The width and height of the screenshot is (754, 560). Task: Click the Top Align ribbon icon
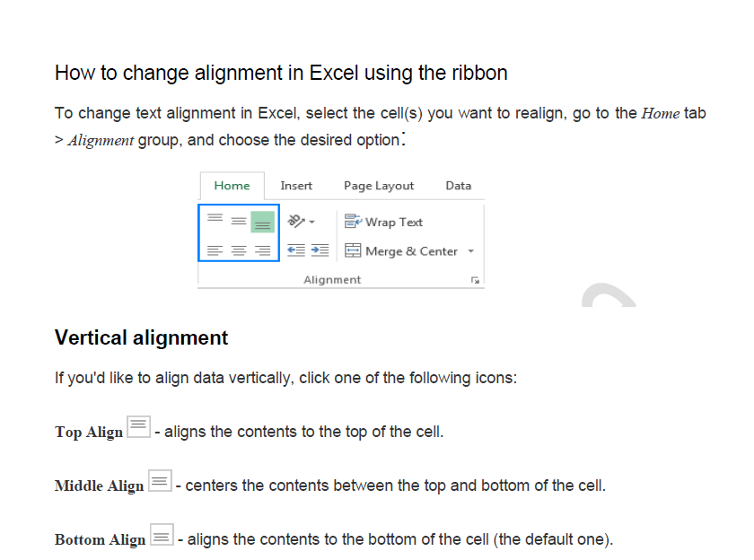tap(215, 220)
